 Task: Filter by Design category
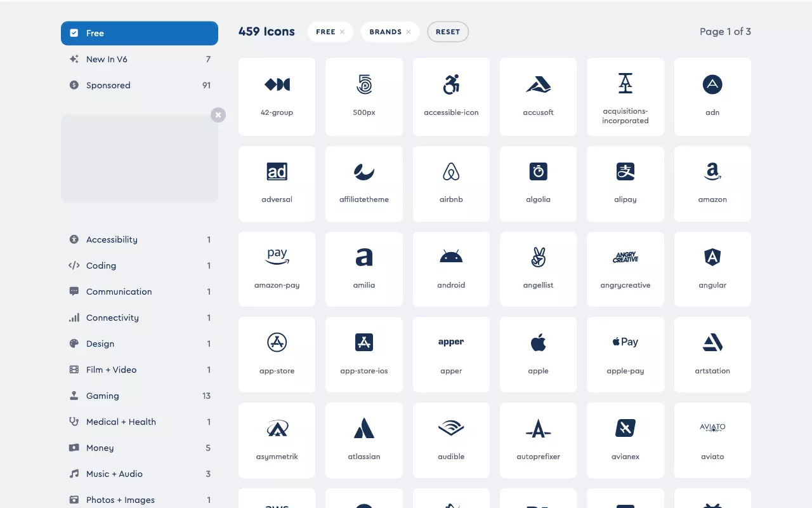140,344
